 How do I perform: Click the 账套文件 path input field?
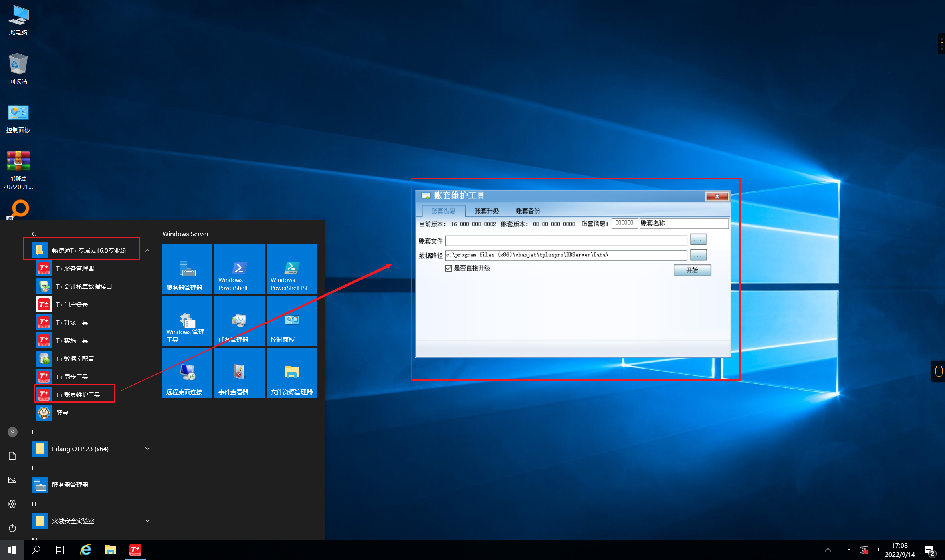click(x=566, y=241)
